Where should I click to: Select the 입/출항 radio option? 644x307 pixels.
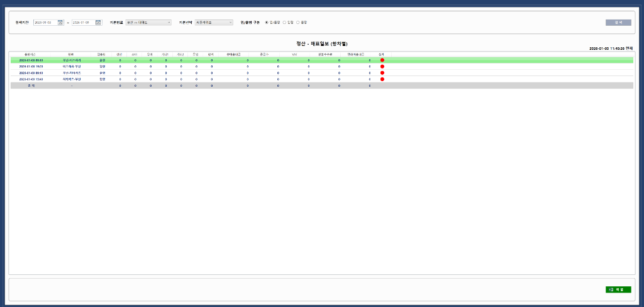click(x=267, y=22)
